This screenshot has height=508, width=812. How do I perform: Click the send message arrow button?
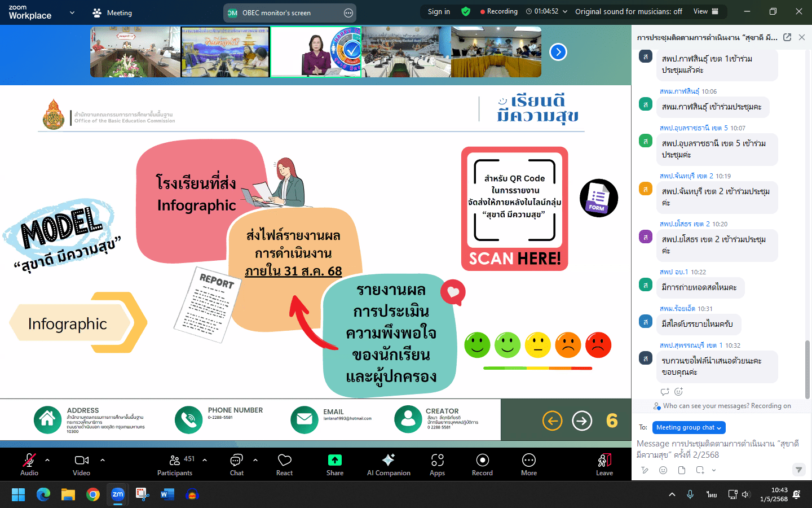[798, 470]
